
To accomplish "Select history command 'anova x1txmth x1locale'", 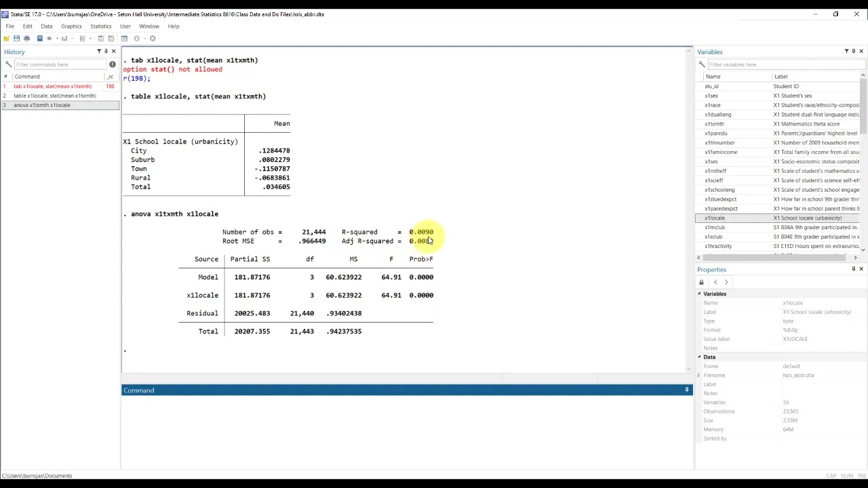I will 60,105.
